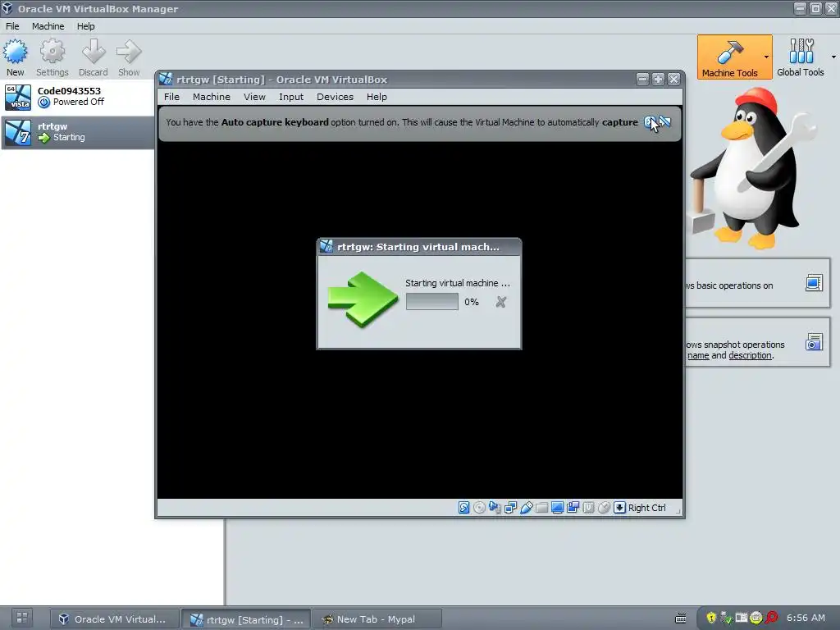Click the don't-show-again notification icon

pyautogui.click(x=664, y=122)
